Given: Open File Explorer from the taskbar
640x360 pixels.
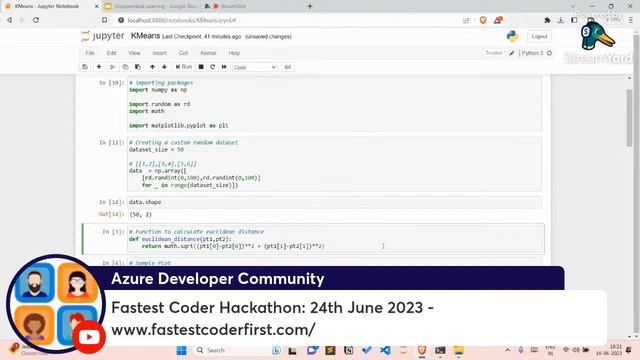Looking at the screenshot, I should click(458, 350).
